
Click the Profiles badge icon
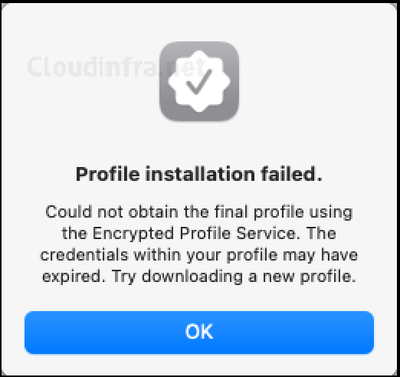point(199,81)
